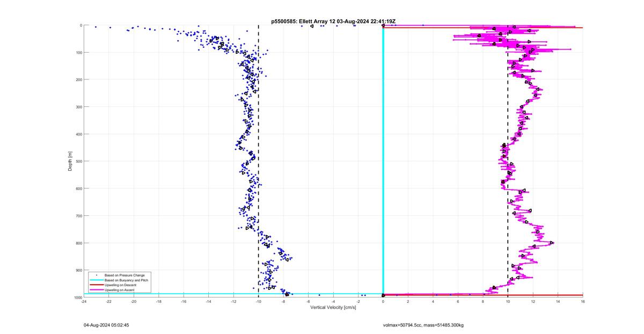Select the 'volmax=50794.5cc, mass=51485.300kg' footer text
The image size is (644, 334).
tap(423, 325)
